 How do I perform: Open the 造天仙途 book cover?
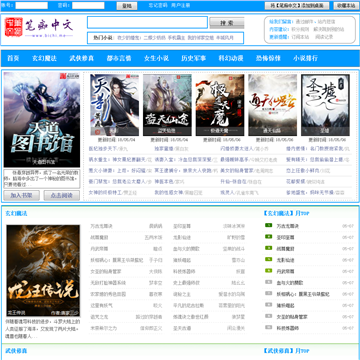click(167, 105)
